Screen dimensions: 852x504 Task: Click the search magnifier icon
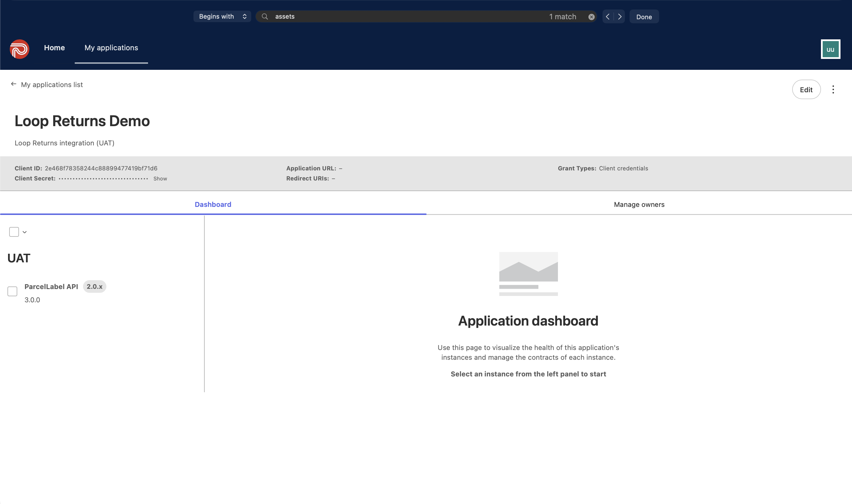pyautogui.click(x=265, y=17)
